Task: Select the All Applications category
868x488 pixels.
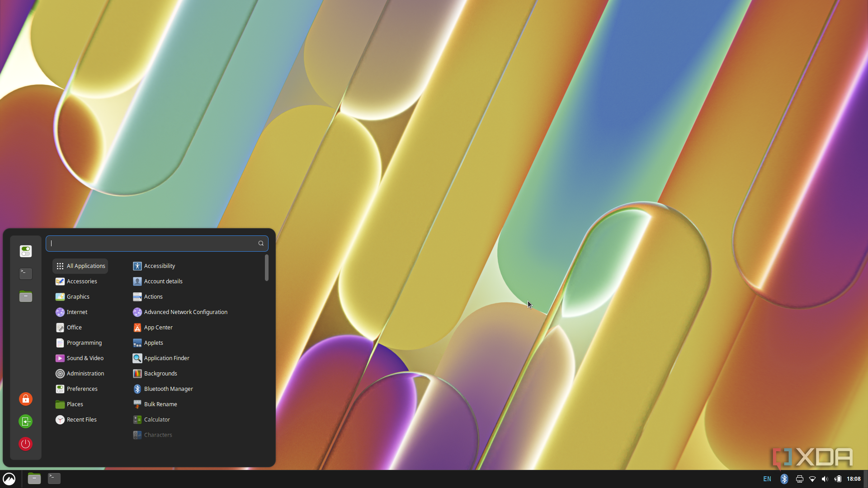Action: point(80,266)
